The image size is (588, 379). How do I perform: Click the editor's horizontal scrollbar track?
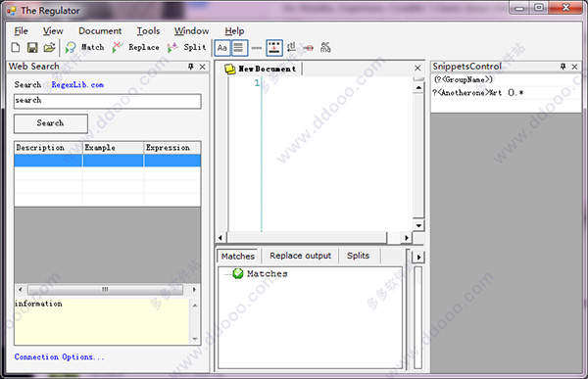click(x=308, y=238)
